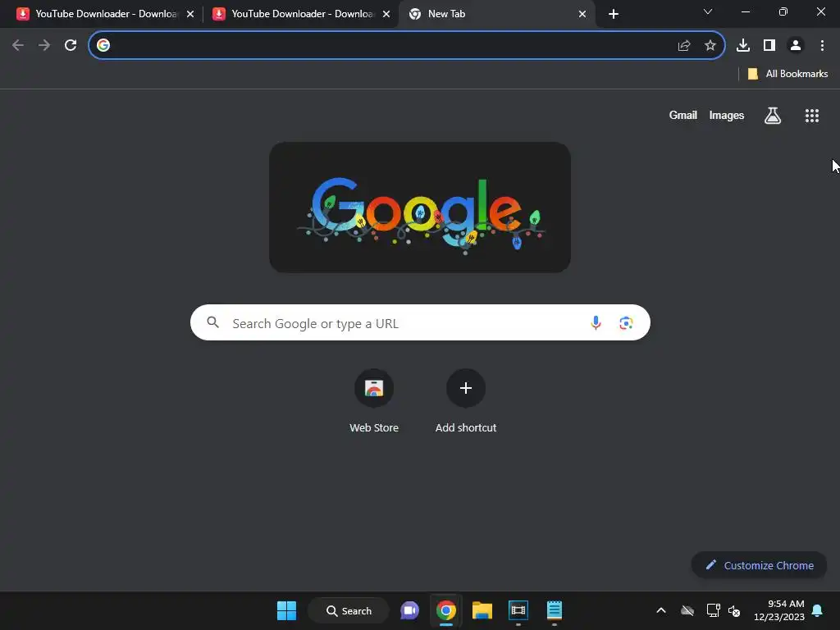Viewport: 840px width, 630px height.
Task: Focus the Search Google or type a URL box
Action: click(x=420, y=322)
